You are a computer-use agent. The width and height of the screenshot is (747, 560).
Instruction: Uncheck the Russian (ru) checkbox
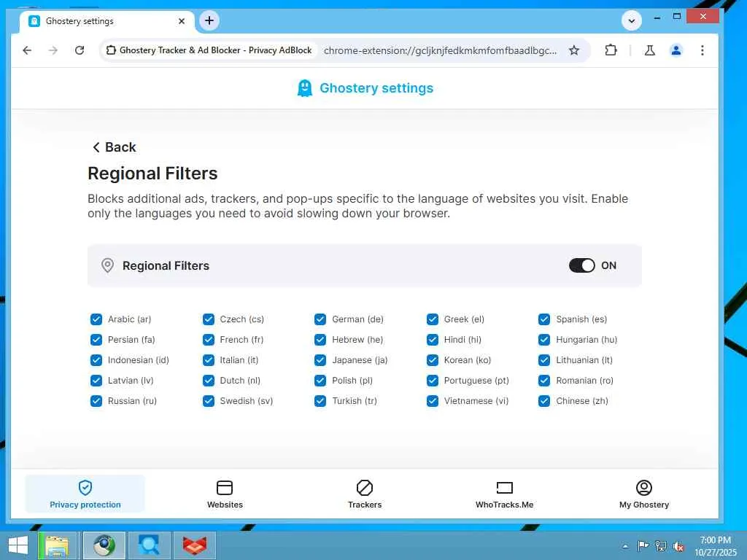point(96,401)
